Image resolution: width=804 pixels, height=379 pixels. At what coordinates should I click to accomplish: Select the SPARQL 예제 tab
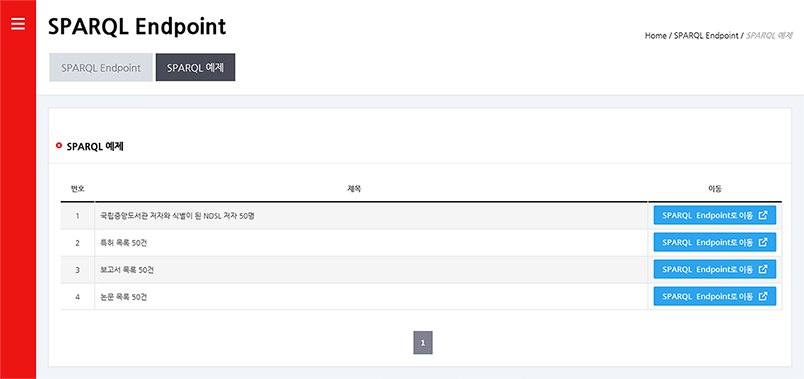195,68
